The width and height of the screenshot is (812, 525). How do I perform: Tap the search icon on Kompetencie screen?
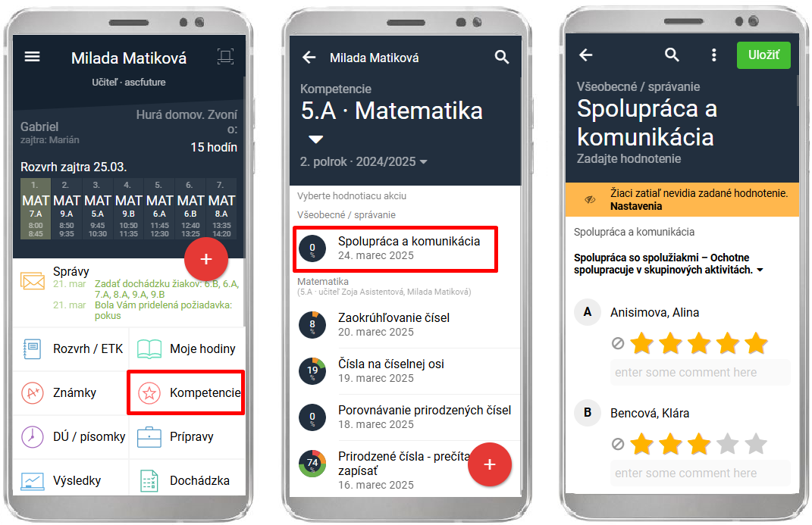tap(501, 57)
